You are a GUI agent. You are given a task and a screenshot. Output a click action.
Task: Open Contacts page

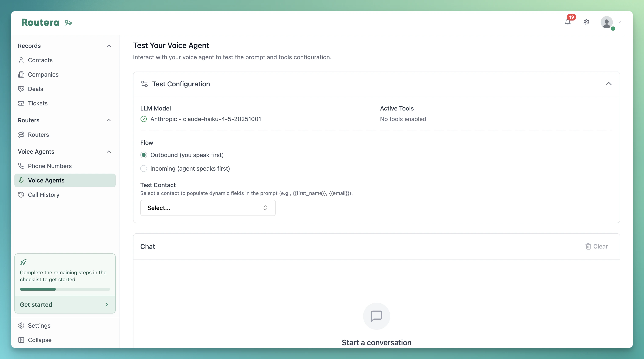(65, 60)
